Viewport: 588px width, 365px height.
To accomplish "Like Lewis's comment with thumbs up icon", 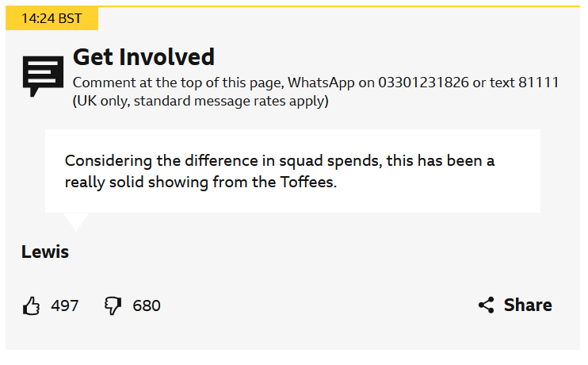I will (31, 305).
